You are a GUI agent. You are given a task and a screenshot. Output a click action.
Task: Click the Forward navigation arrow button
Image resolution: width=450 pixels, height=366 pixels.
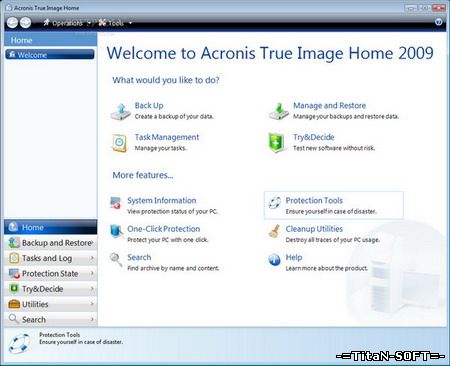point(25,23)
